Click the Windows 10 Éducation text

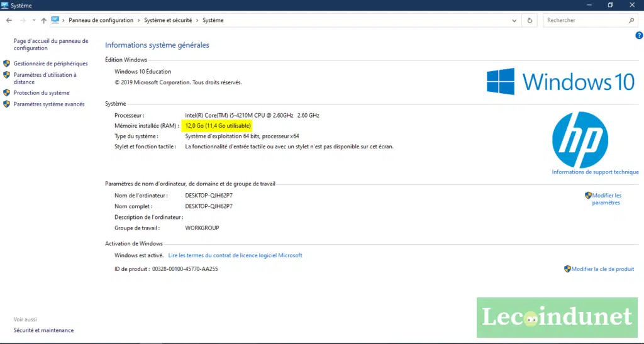tap(143, 72)
